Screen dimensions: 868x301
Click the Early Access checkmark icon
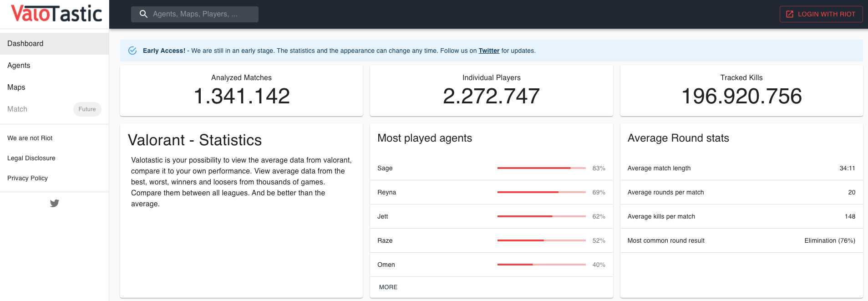pyautogui.click(x=132, y=51)
